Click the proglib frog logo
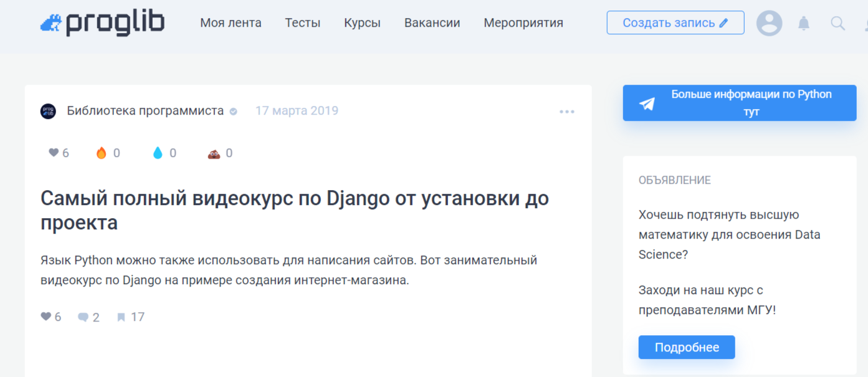 tap(51, 22)
